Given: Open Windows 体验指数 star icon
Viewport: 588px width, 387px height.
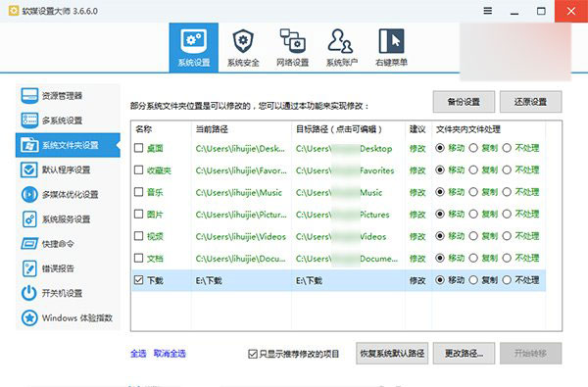Looking at the screenshot, I should (x=29, y=318).
